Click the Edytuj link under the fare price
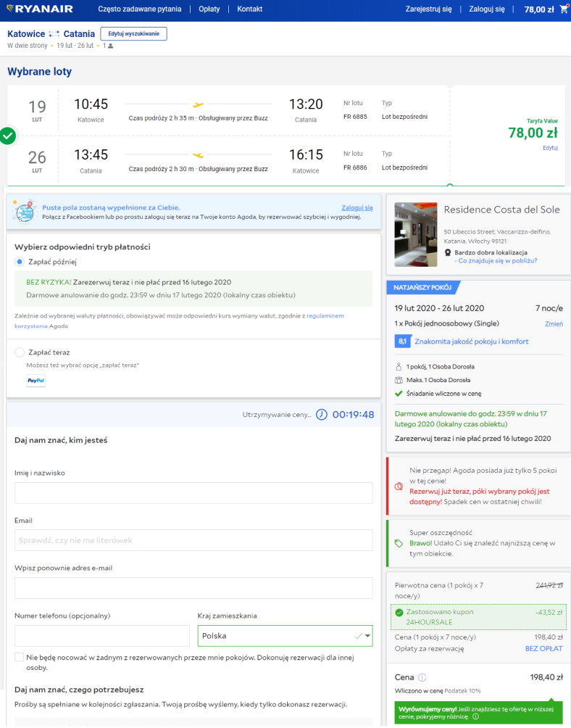 pyautogui.click(x=550, y=148)
